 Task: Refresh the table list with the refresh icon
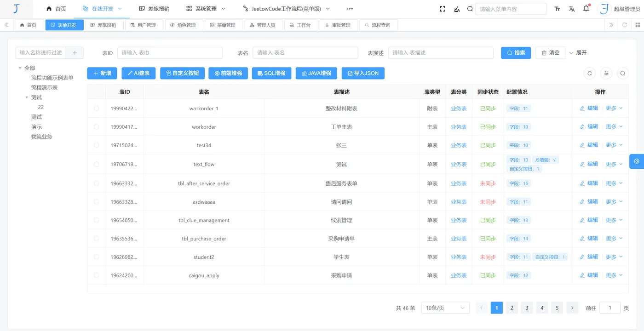(589, 73)
